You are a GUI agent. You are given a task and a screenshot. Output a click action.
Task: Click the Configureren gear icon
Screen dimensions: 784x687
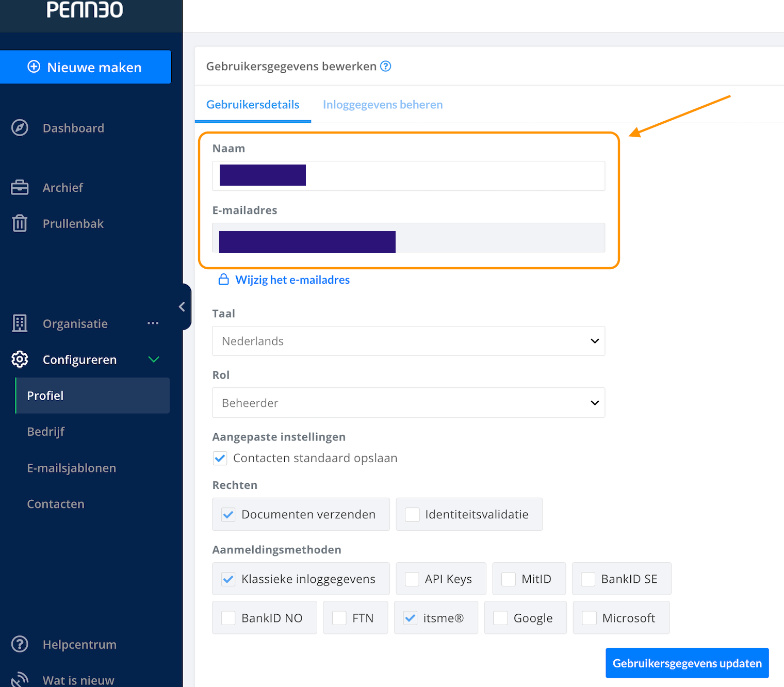(x=20, y=359)
